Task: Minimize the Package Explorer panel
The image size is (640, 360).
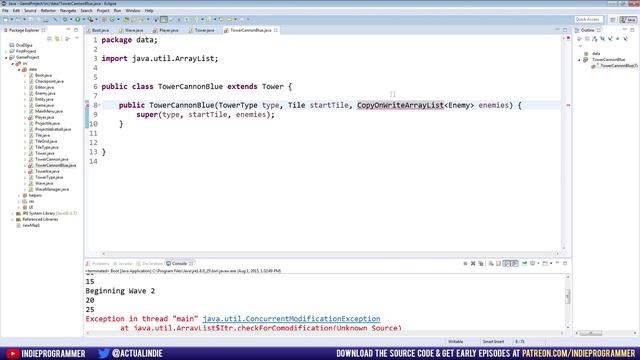Action: click(68, 30)
